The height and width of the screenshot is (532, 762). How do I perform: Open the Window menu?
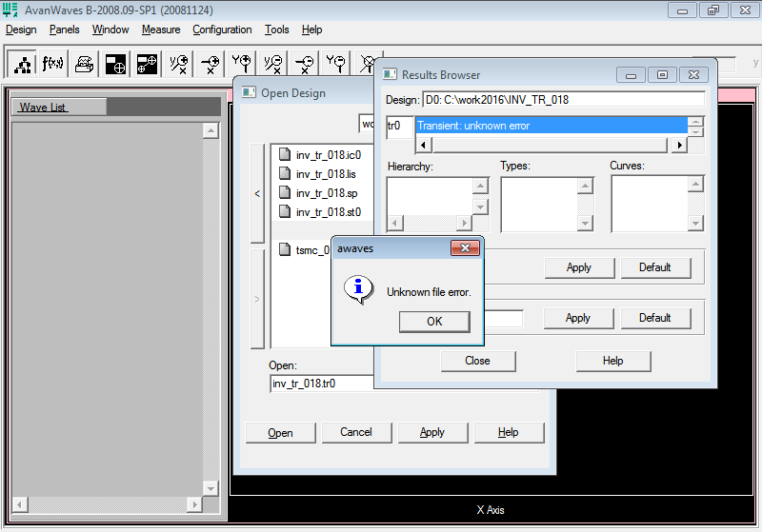coord(110,30)
